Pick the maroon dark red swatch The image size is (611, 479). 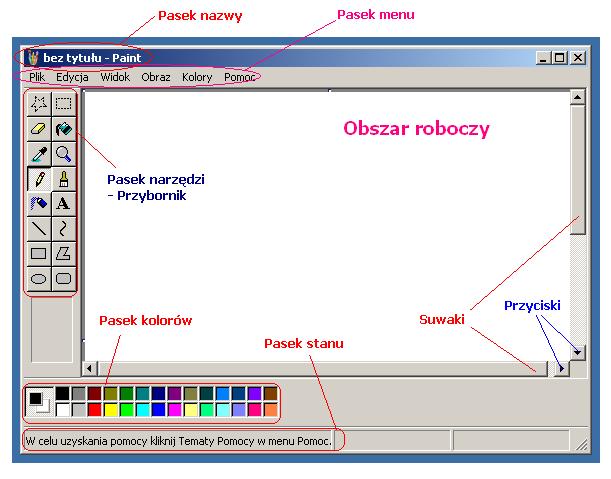point(94,394)
